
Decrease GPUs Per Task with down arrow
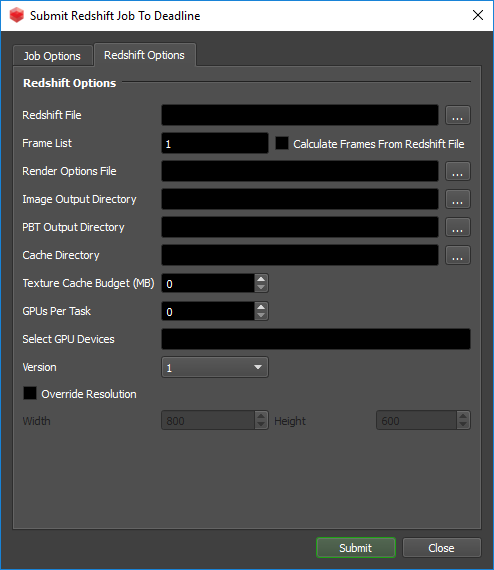click(261, 316)
